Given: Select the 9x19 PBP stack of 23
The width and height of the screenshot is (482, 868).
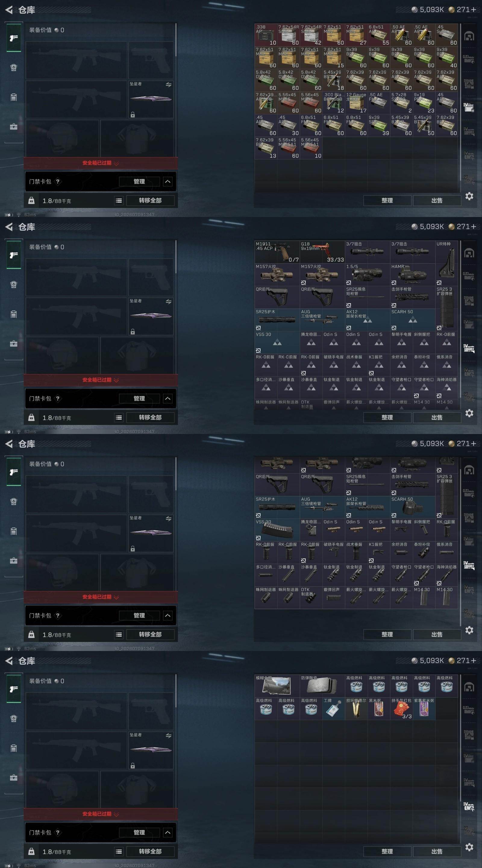Looking at the screenshot, I should [x=424, y=103].
